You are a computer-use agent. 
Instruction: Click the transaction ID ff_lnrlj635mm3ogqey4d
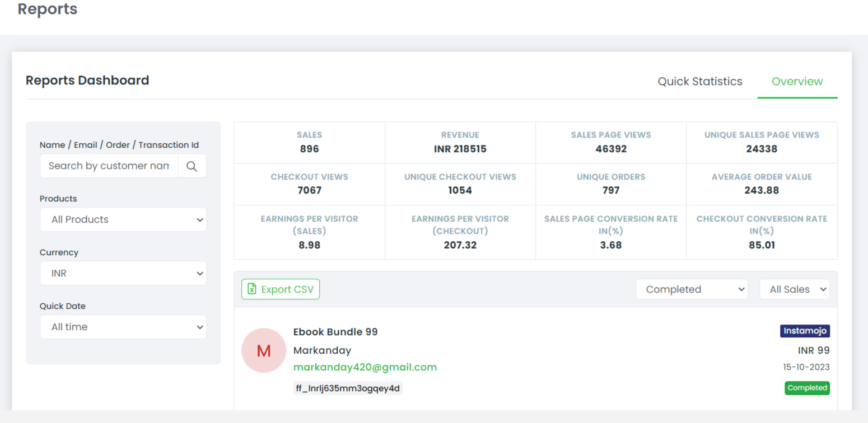pos(348,388)
